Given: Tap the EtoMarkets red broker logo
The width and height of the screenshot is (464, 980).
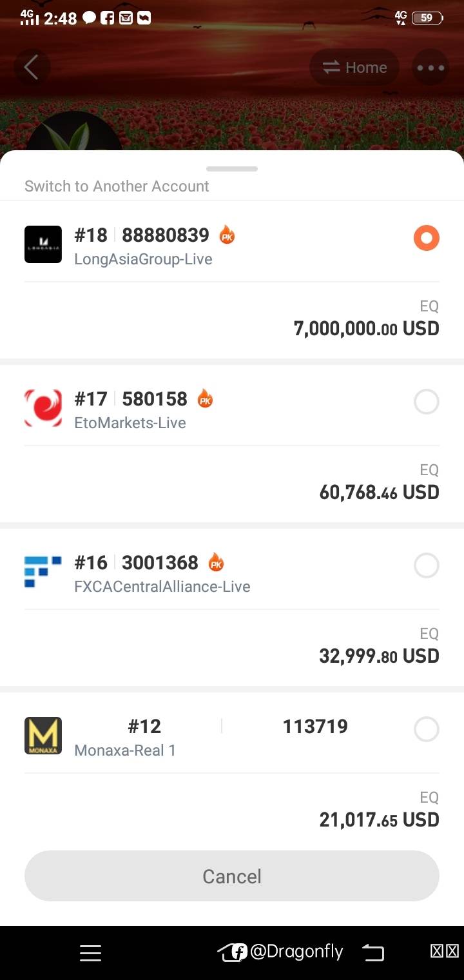Looking at the screenshot, I should pyautogui.click(x=43, y=408).
